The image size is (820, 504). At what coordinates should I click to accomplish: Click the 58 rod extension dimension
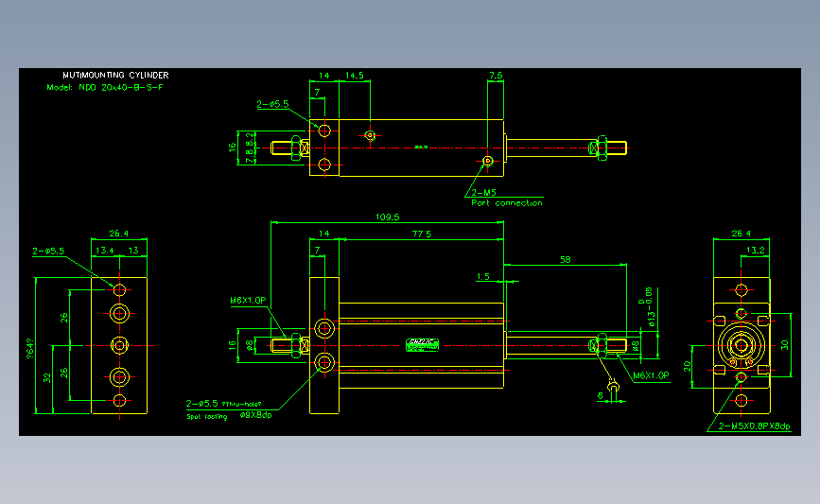click(x=566, y=259)
